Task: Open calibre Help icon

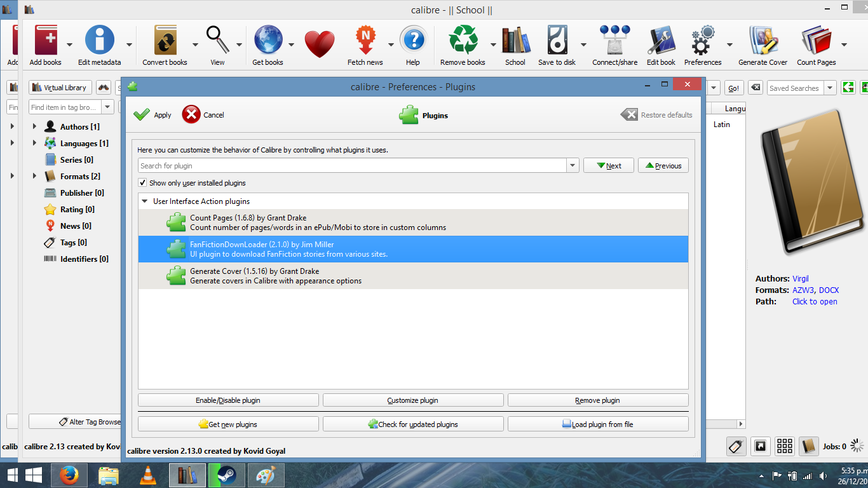Action: pyautogui.click(x=413, y=40)
